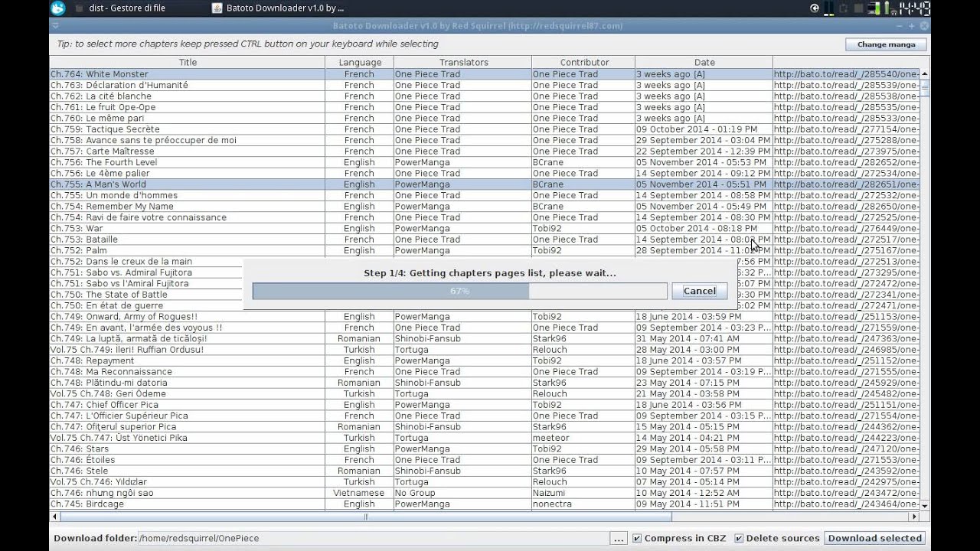This screenshot has height=551, width=980.
Task: Select row Ch.757: Carte Maîtresse
Action: point(485,152)
